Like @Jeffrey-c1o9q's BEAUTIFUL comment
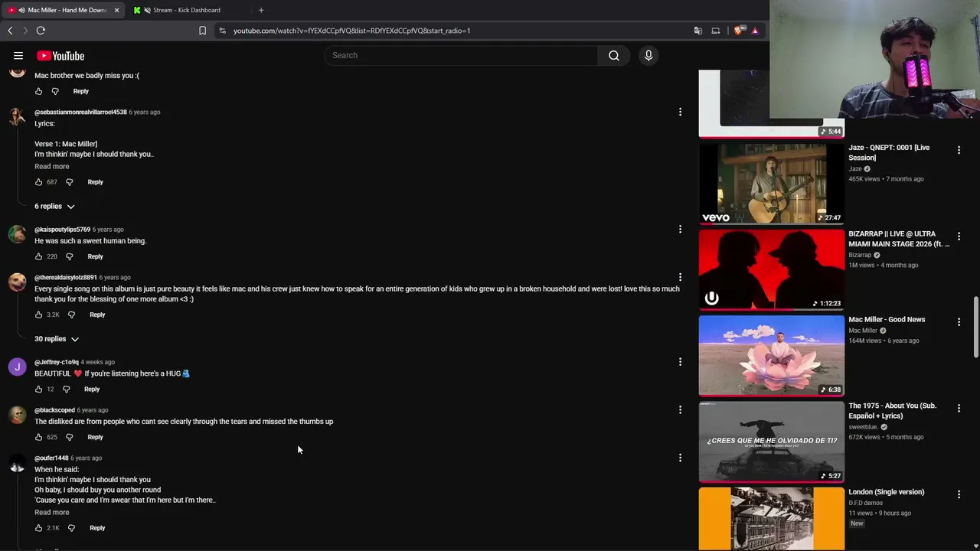Screen dimensions: 980x551 (38, 390)
